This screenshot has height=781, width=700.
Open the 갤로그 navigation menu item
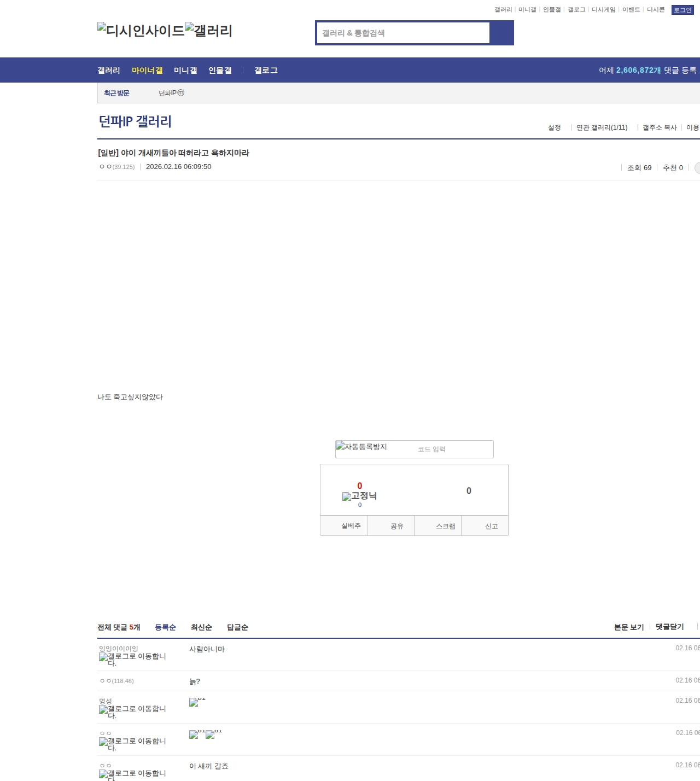[266, 71]
